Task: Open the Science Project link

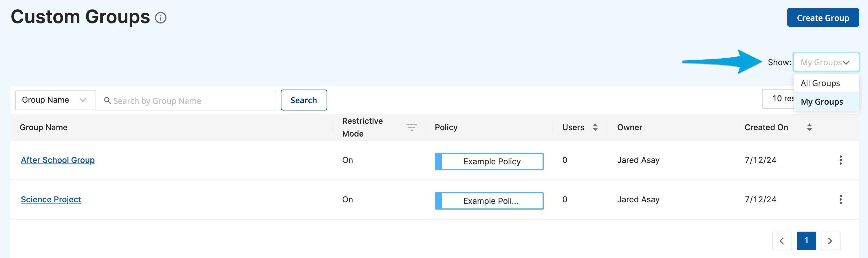Action: click(51, 199)
